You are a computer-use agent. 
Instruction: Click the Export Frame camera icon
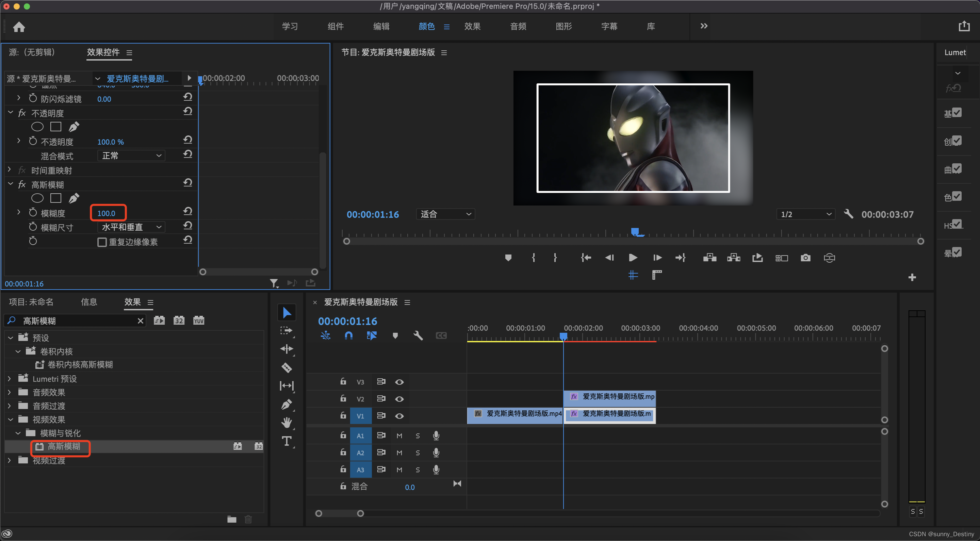805,258
